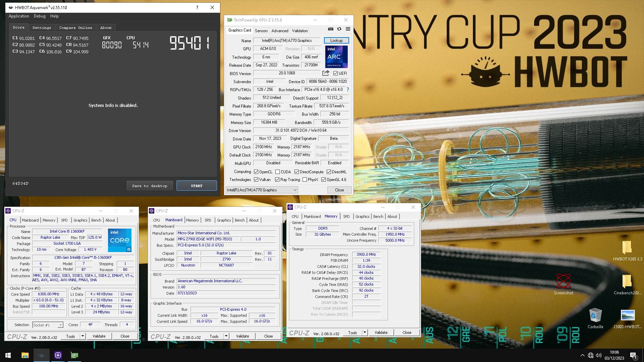
Task: Select Cinebench202 desktop folder
Action: point(627,284)
